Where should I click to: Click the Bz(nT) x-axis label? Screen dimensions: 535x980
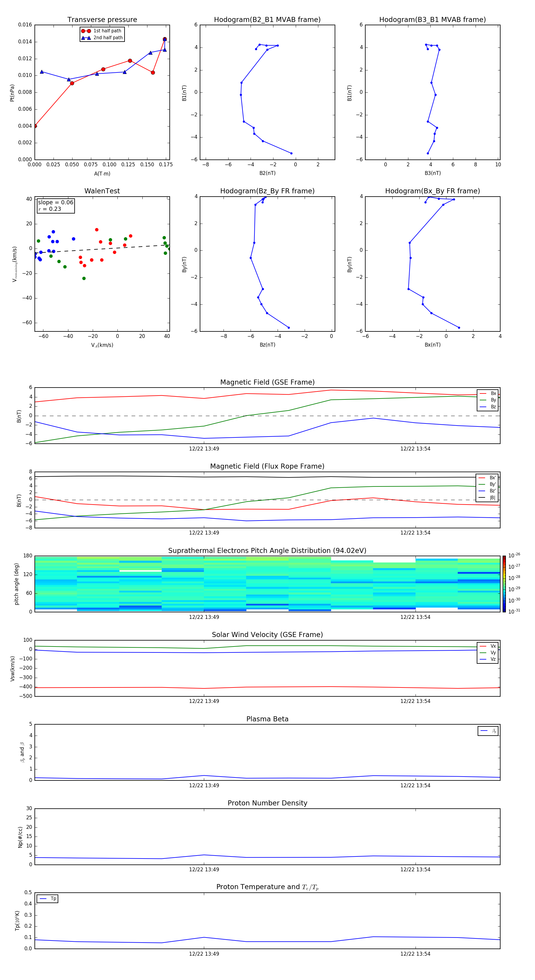(267, 345)
